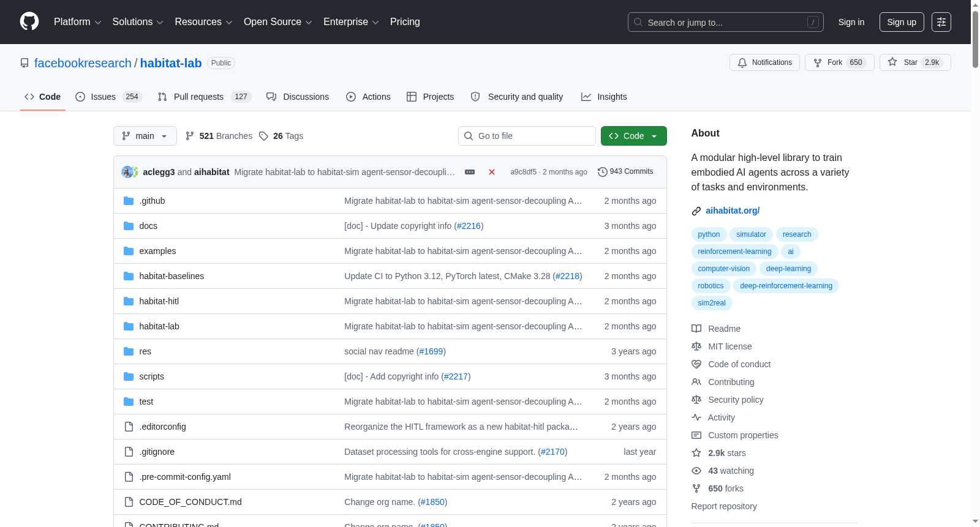Expand the Solutions menu
Screen dimensions: 980x527
138,22
